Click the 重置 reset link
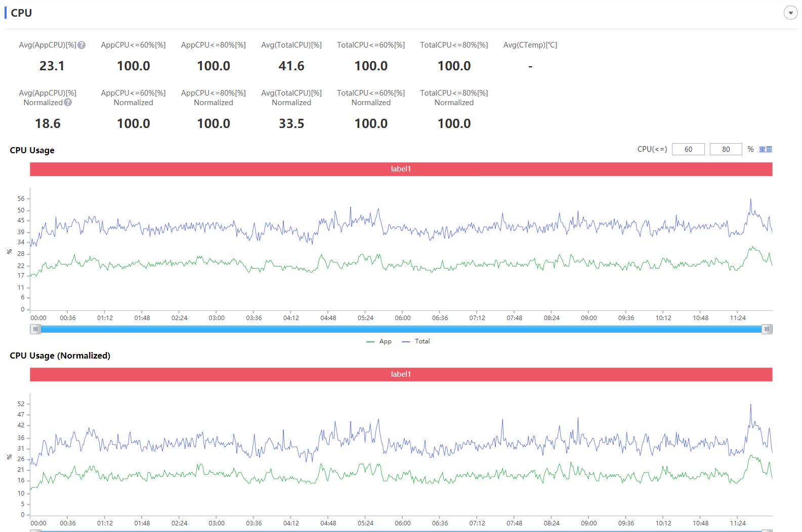This screenshot has width=802, height=532. [x=766, y=149]
